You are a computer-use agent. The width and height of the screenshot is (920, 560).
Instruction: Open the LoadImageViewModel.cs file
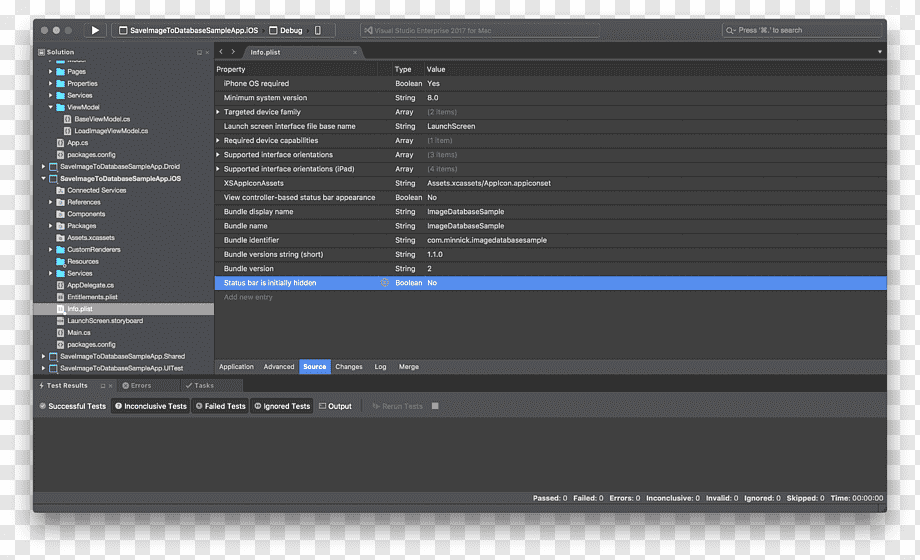click(x=111, y=131)
